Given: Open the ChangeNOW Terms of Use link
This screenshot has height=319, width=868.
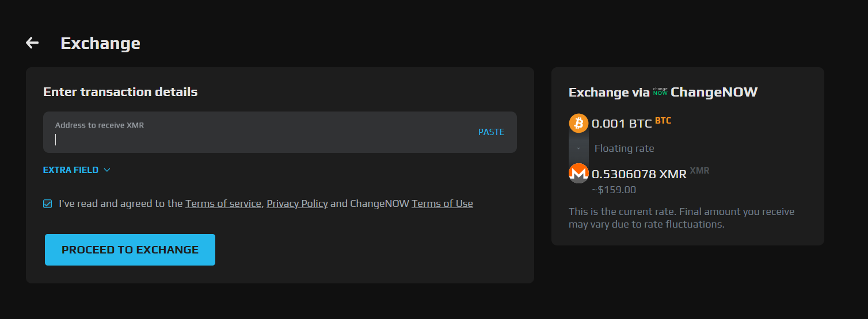Looking at the screenshot, I should click(x=442, y=203).
